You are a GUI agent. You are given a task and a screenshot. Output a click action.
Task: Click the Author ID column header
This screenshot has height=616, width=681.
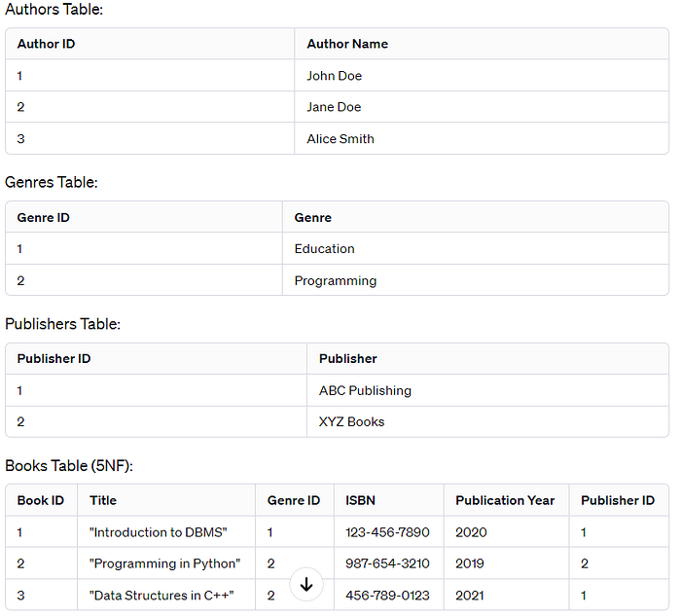pyautogui.click(x=46, y=44)
